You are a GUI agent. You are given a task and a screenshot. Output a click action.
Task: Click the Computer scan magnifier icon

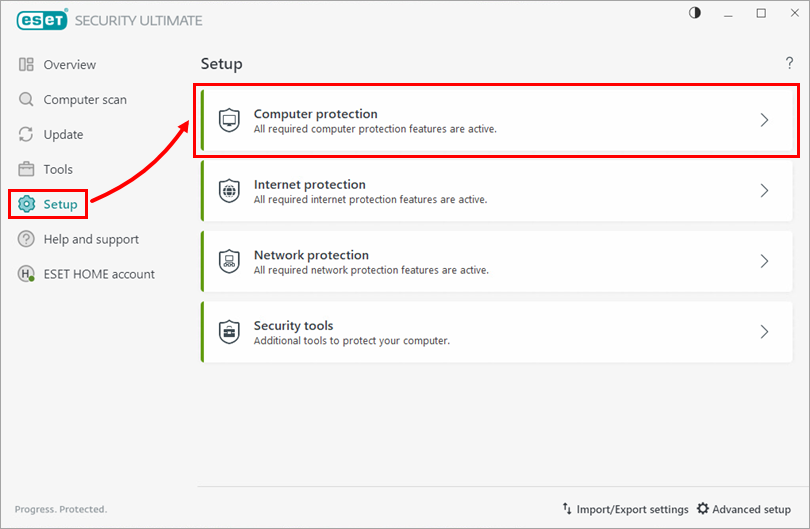click(27, 100)
